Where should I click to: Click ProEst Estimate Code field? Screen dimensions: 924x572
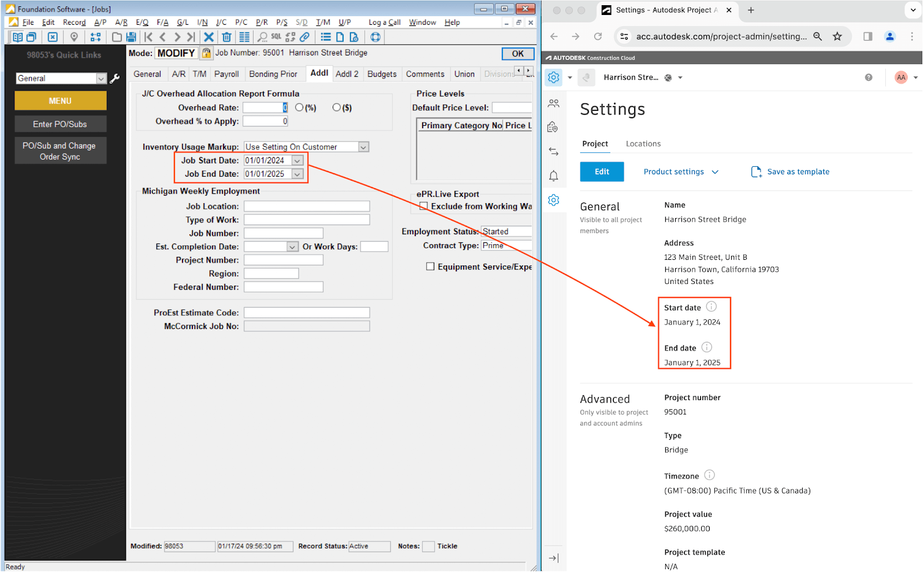[x=307, y=312]
